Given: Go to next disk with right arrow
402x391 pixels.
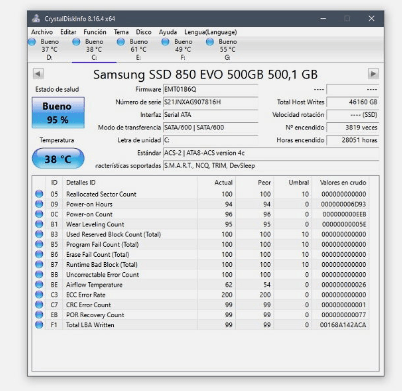Looking at the screenshot, I should [373, 74].
